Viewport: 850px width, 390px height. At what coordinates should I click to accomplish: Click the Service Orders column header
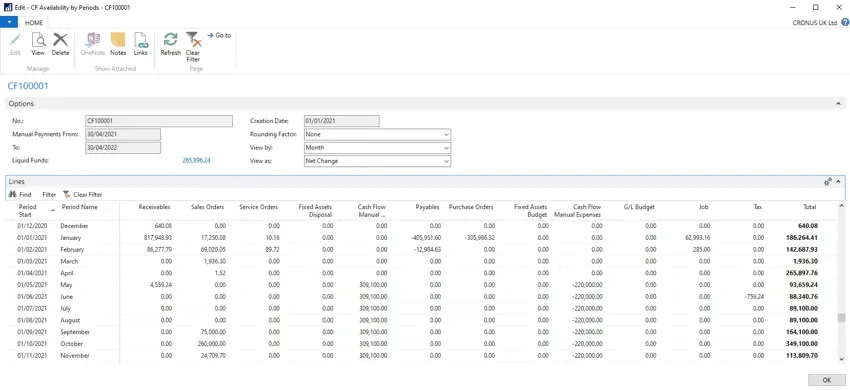click(x=259, y=207)
